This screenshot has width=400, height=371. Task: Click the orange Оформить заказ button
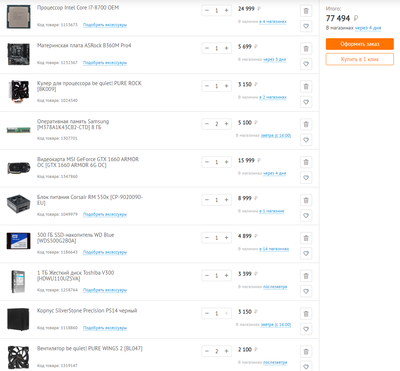point(360,44)
